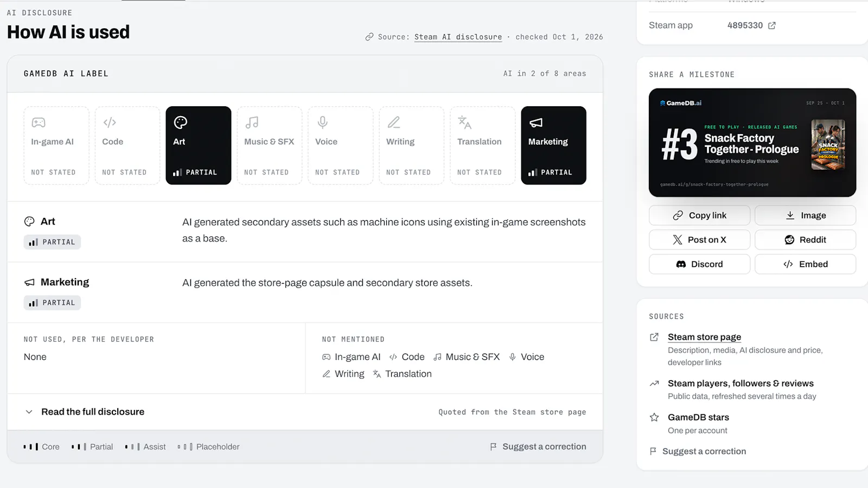Click the In-game AI chip under Not Mentioned
Image resolution: width=868 pixels, height=488 pixels.
coord(352,357)
